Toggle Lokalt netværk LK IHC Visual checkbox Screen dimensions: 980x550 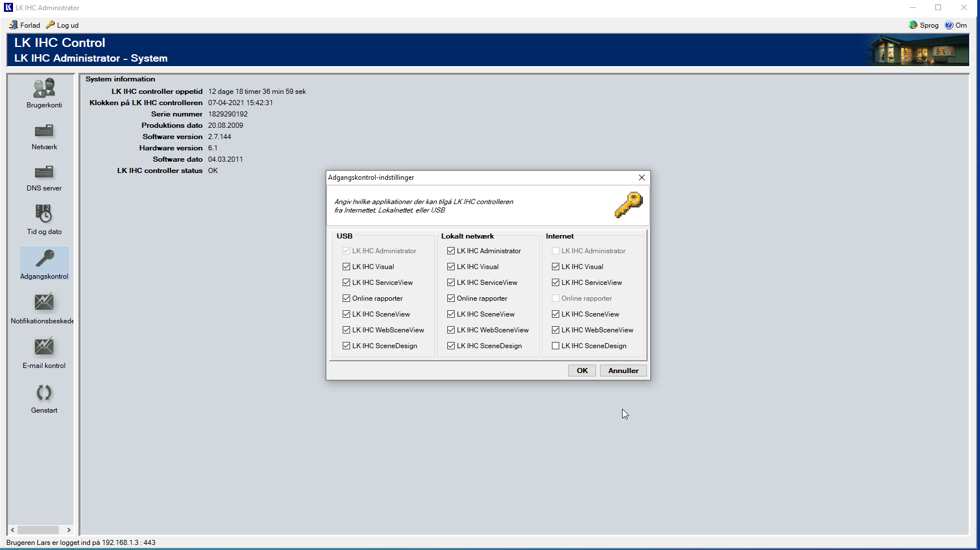(451, 267)
